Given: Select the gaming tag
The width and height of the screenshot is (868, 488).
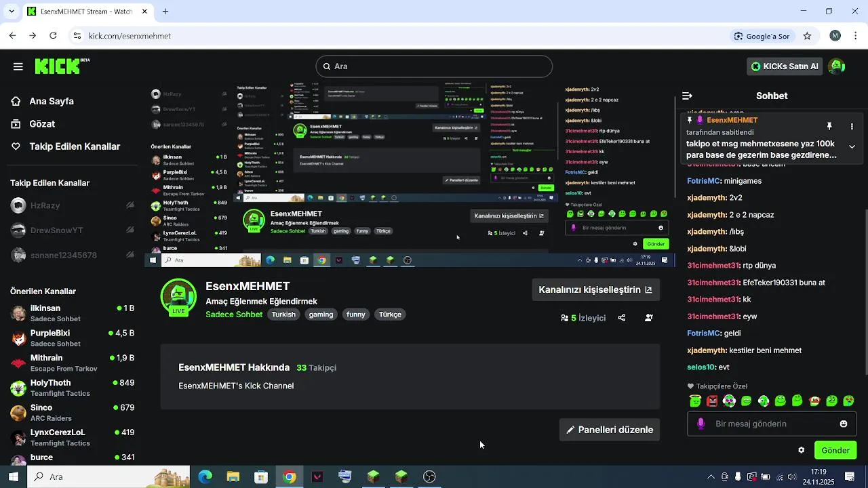Looking at the screenshot, I should 321,314.
